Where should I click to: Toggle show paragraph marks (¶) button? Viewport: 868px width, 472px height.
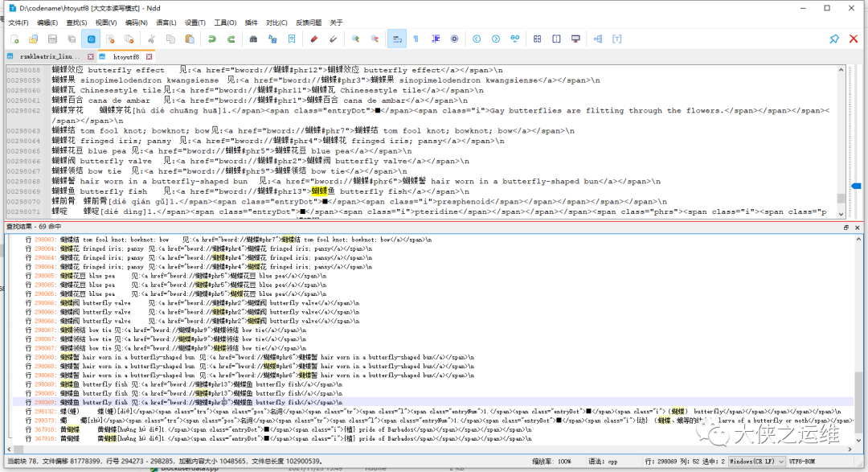416,39
